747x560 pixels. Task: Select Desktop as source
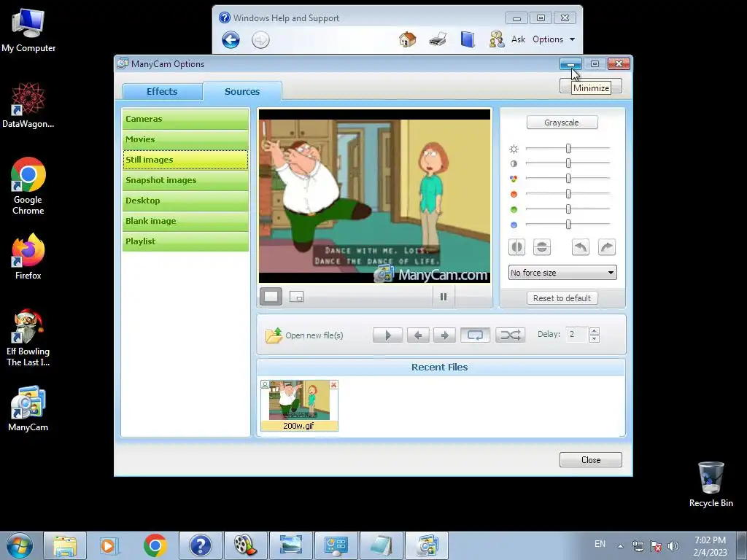(185, 201)
